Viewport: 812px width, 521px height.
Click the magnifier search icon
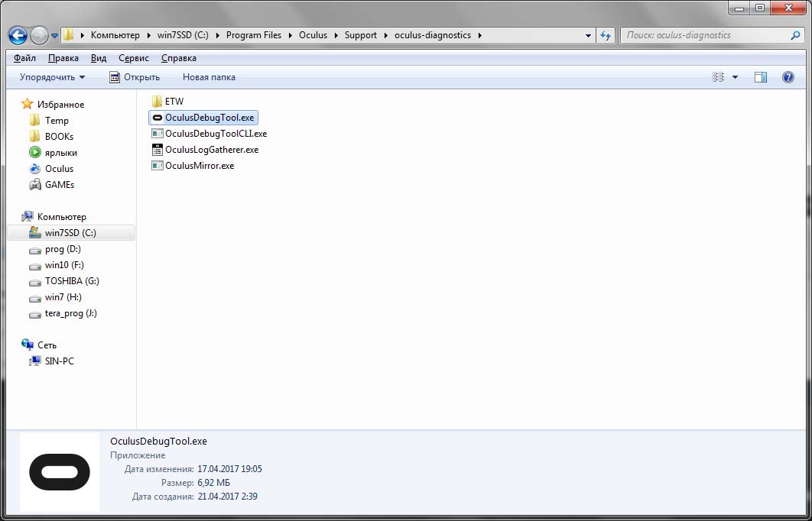point(795,35)
